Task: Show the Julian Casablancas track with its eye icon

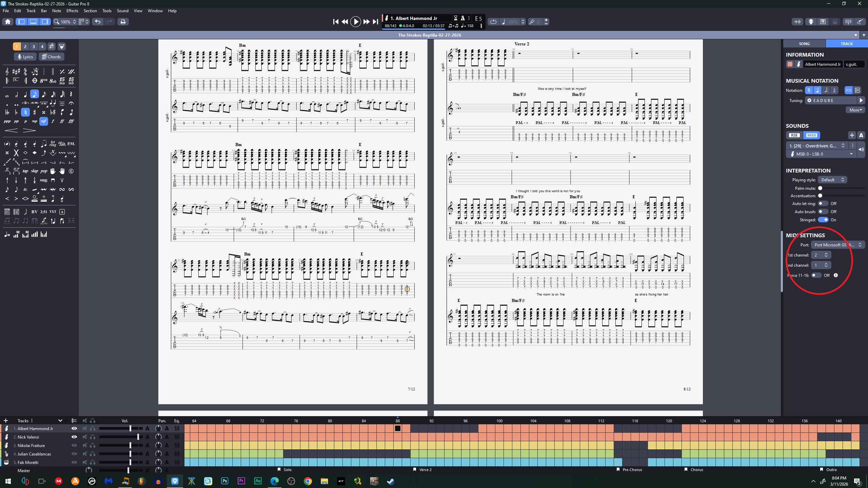Action: (74, 454)
